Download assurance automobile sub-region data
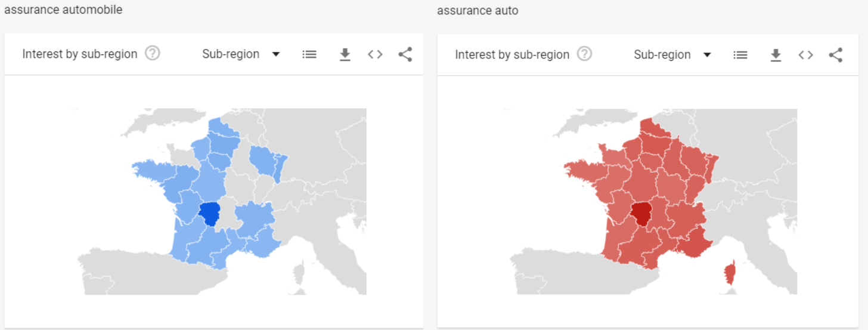 345,55
